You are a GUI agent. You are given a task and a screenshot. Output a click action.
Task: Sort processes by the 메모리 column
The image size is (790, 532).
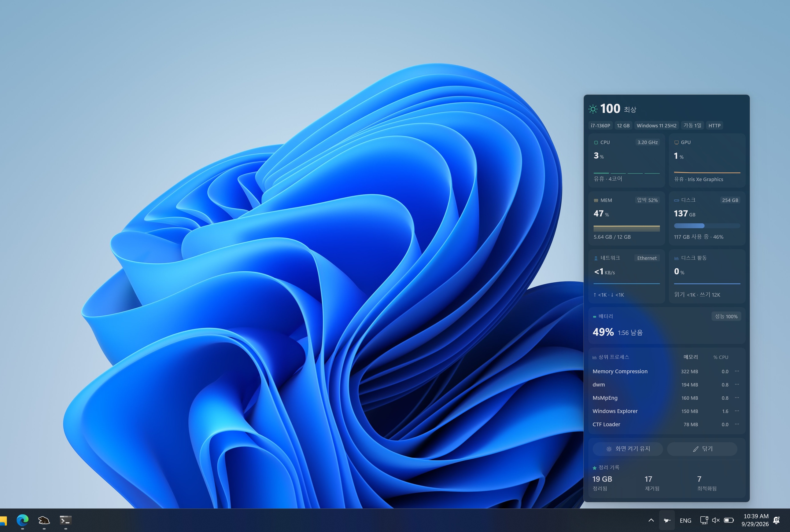pyautogui.click(x=691, y=357)
